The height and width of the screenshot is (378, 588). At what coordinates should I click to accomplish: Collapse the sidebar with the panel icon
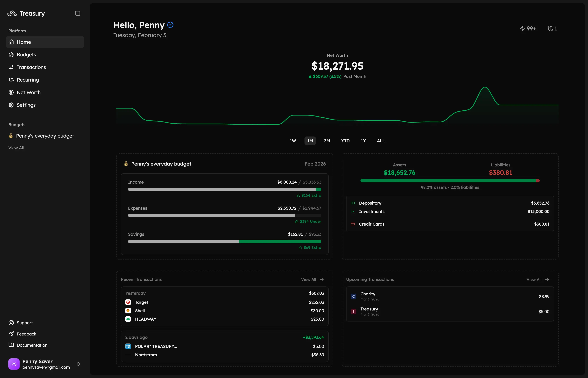click(78, 13)
